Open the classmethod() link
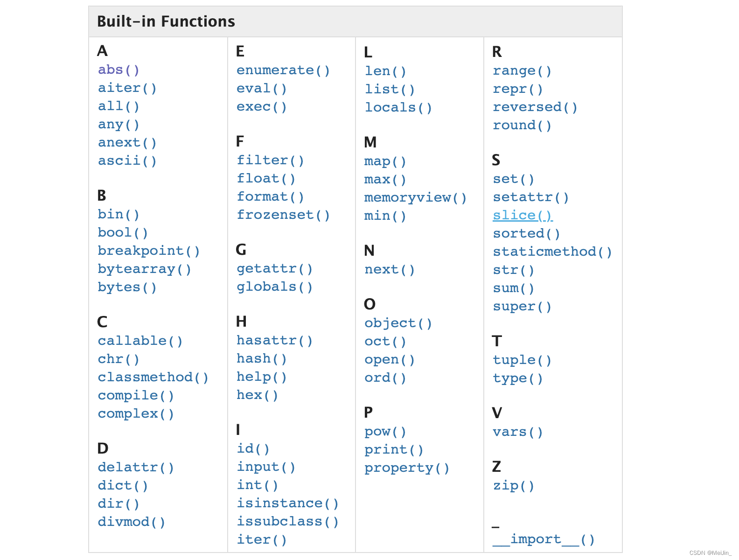 click(153, 378)
